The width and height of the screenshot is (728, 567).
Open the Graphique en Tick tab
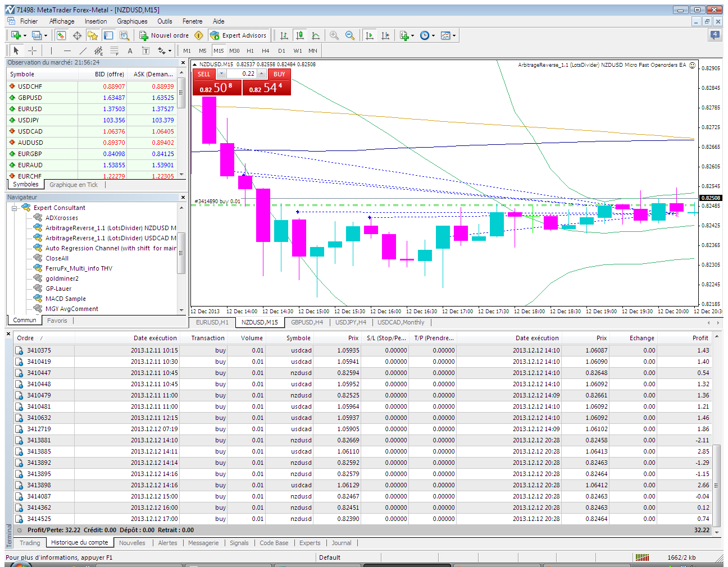click(74, 185)
